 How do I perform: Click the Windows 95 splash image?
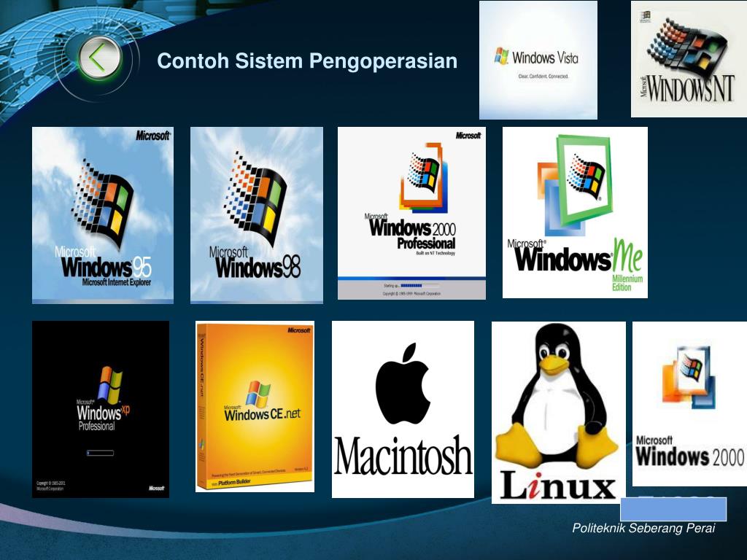(x=103, y=215)
